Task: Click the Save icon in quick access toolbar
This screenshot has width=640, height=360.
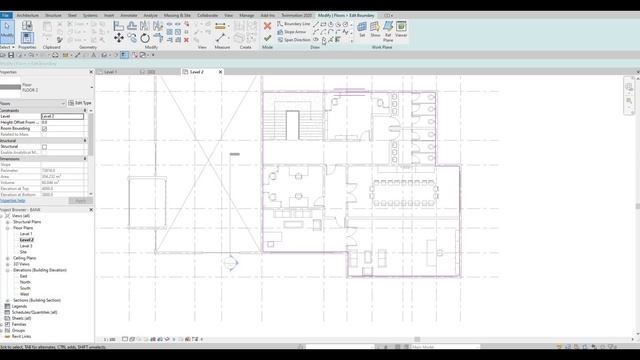Action: [x=11, y=55]
